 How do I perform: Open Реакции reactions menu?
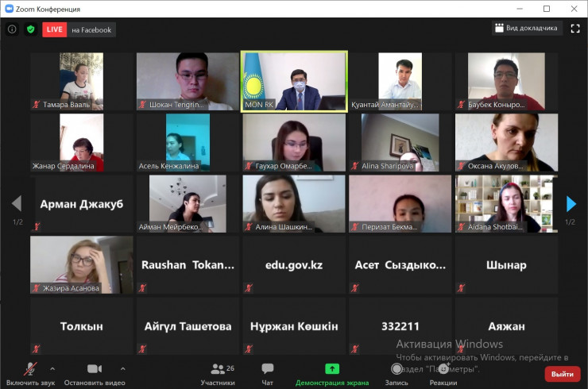443,373
